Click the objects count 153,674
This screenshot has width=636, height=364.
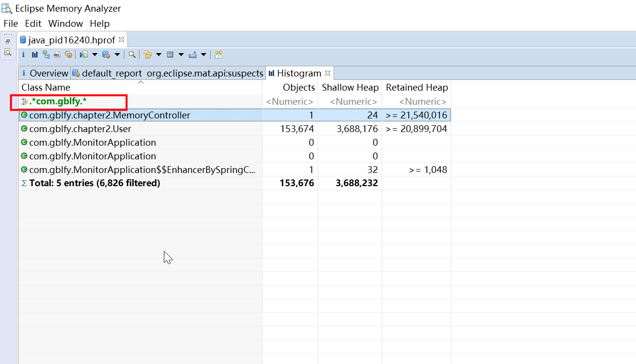(297, 129)
